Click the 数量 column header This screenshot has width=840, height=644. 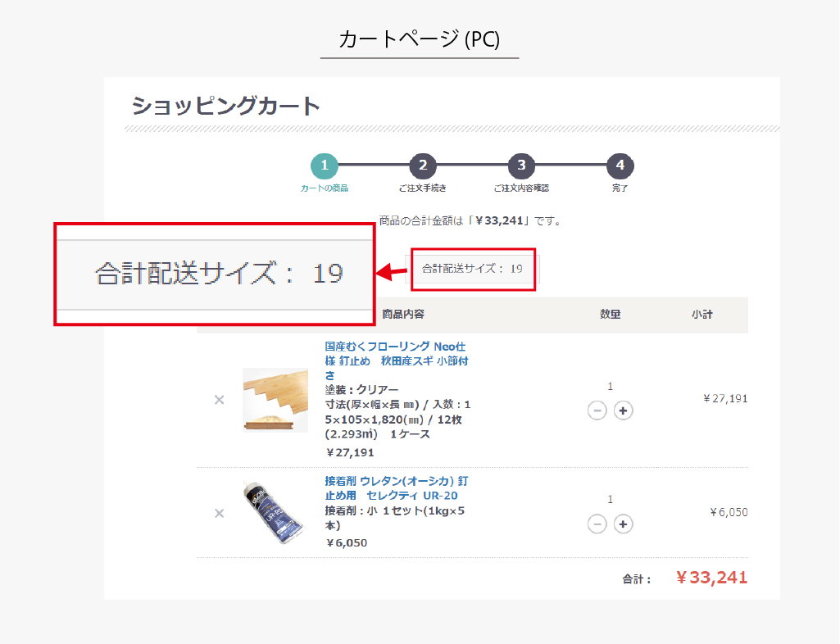pos(611,315)
